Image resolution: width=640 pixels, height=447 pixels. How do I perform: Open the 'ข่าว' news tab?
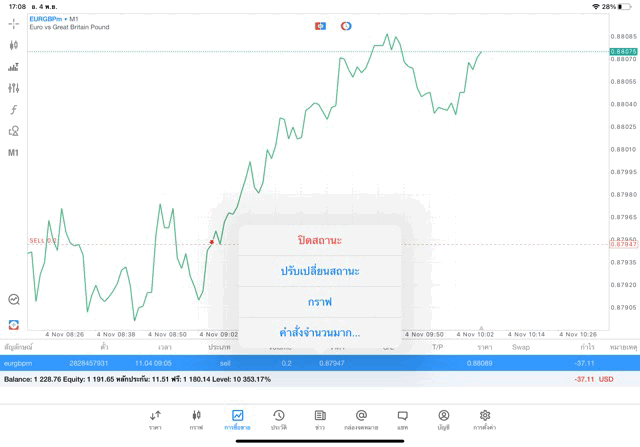tap(320, 419)
